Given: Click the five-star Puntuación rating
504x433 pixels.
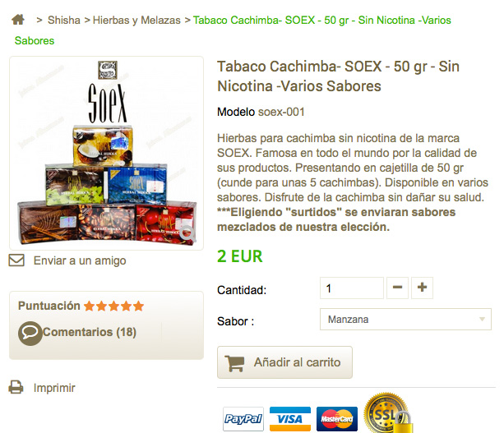Looking at the screenshot, I should (x=113, y=306).
